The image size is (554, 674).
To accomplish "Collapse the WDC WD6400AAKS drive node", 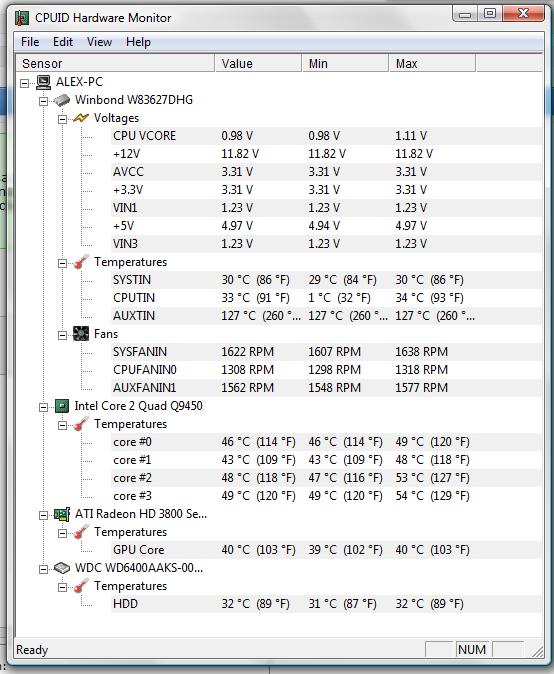I will 43,570.
